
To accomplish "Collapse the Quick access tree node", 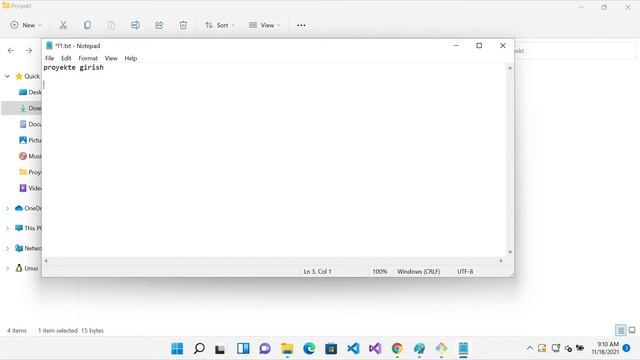I will [x=7, y=76].
